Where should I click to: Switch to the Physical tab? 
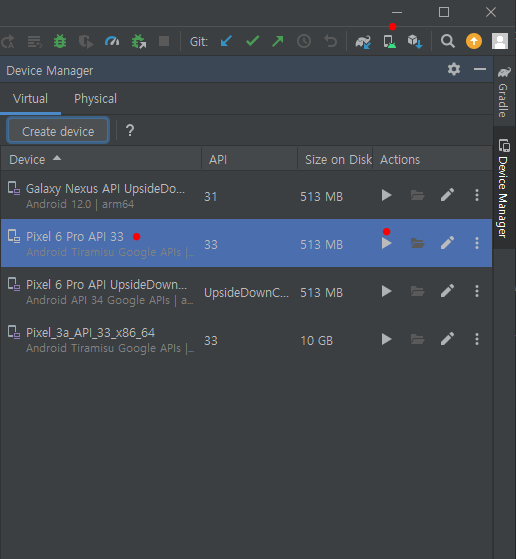(x=95, y=99)
